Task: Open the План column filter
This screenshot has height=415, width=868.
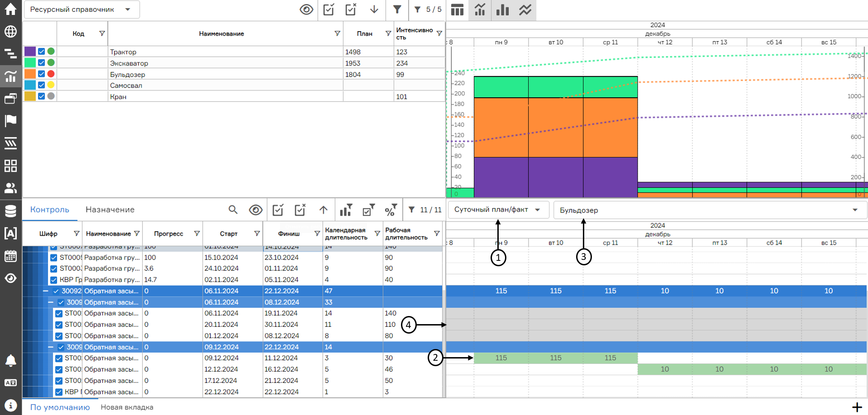Action: click(x=388, y=33)
